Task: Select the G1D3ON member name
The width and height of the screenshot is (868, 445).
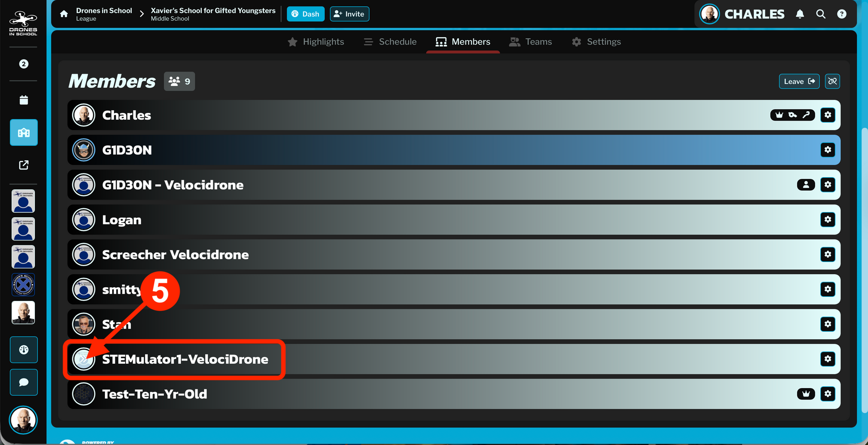Action: (x=127, y=150)
